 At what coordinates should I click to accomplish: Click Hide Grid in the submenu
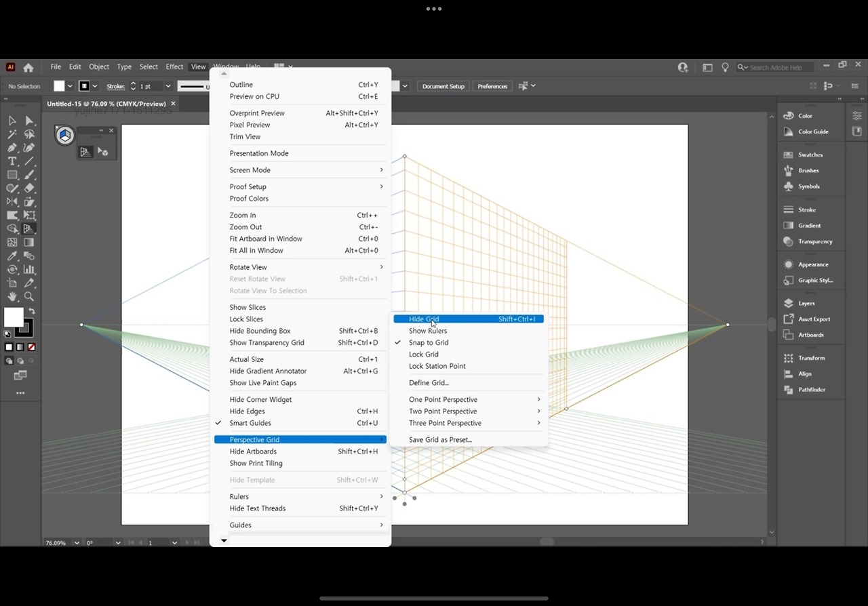coord(469,319)
